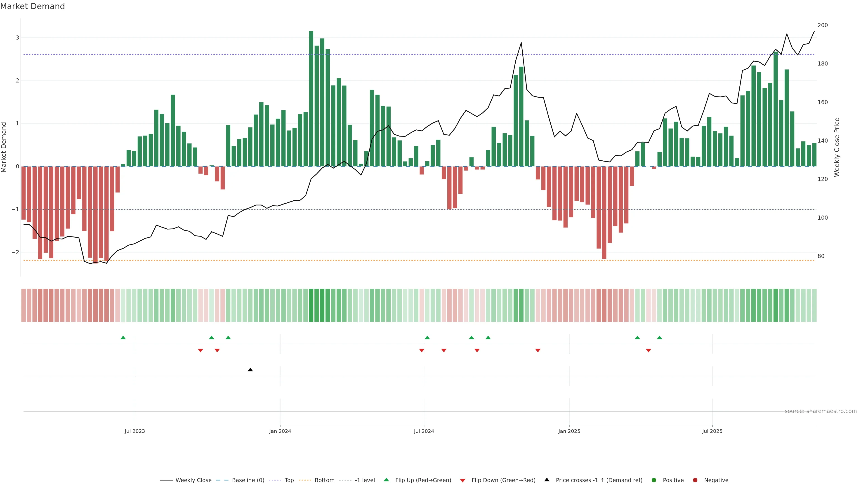Click the Jan 2024 x-axis label
Image resolution: width=868 pixels, height=488 pixels.
(x=280, y=431)
